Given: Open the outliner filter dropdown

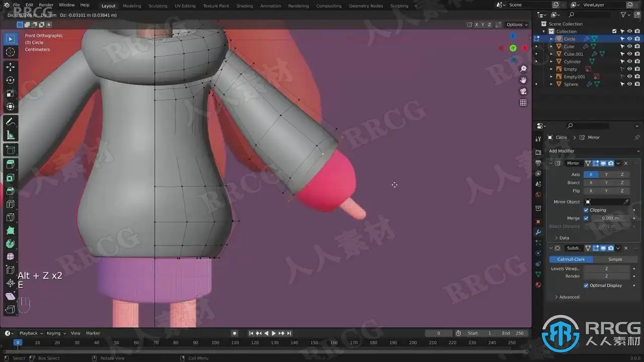Looking at the screenshot, I should tap(626, 15).
